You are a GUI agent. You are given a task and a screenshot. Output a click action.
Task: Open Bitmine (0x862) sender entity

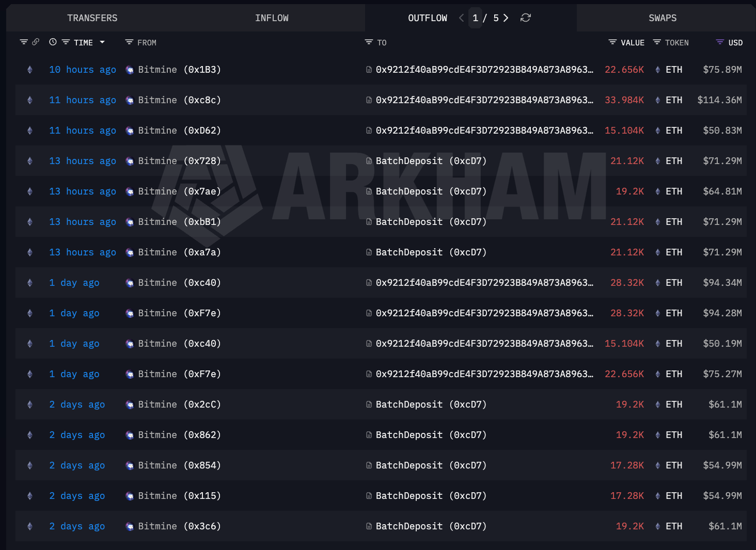tap(179, 435)
